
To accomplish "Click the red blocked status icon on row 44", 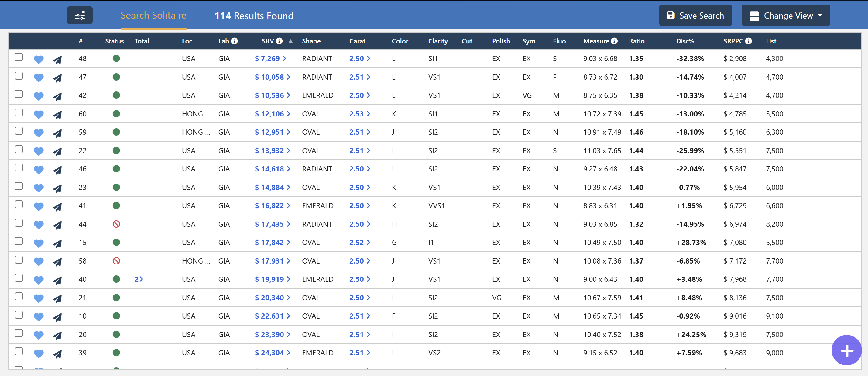I will 117,224.
